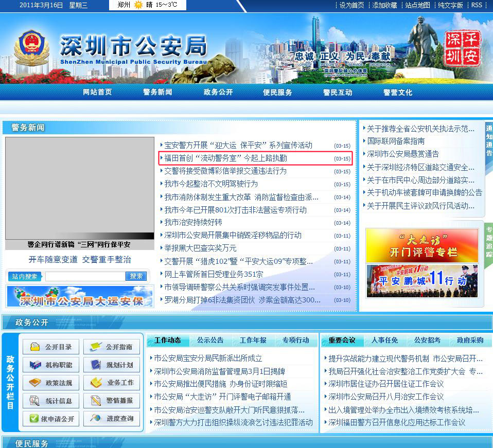Open the 公开指南 icon button

point(112,347)
